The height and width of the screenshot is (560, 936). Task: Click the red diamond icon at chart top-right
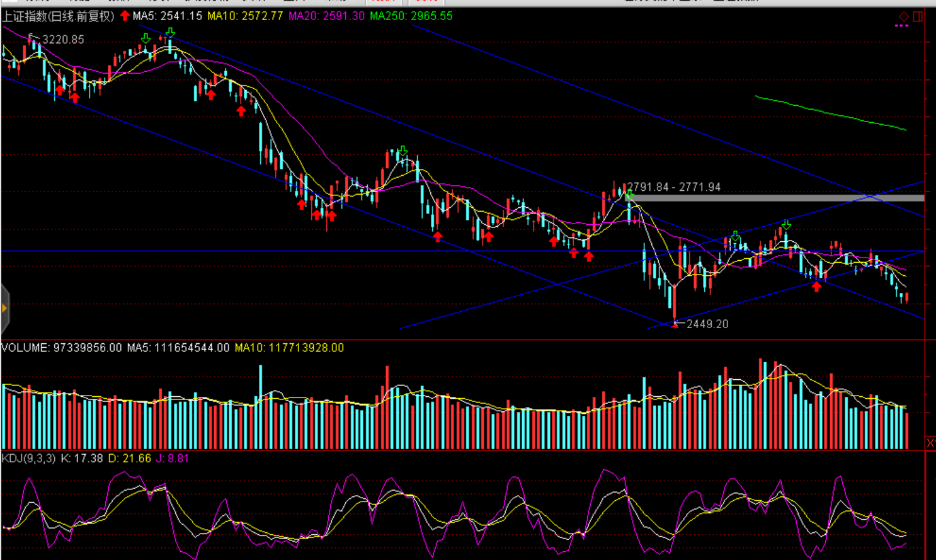click(904, 16)
